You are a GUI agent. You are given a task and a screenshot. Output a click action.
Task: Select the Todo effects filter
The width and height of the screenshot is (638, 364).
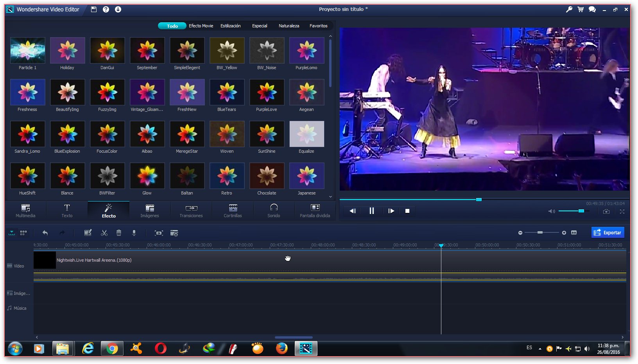[172, 26]
